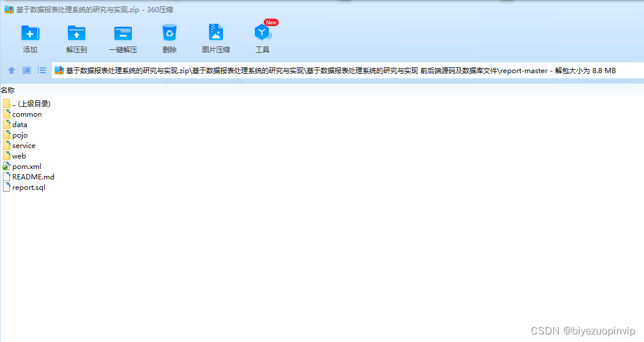Select the report.sql file
Screen dimensions: 644x342
28,188
